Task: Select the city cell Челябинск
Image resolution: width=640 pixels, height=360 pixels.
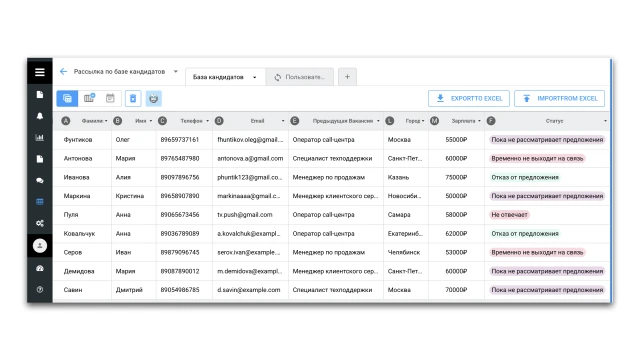Action: [x=406, y=252]
